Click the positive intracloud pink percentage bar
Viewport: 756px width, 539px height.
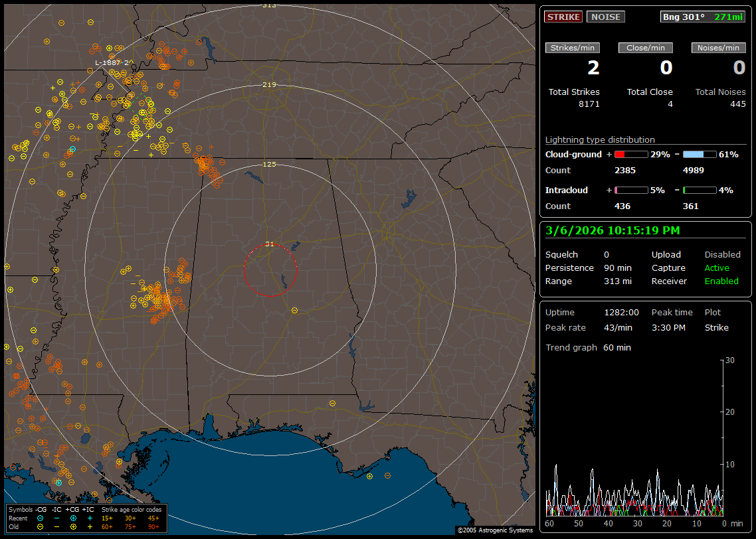[630, 190]
